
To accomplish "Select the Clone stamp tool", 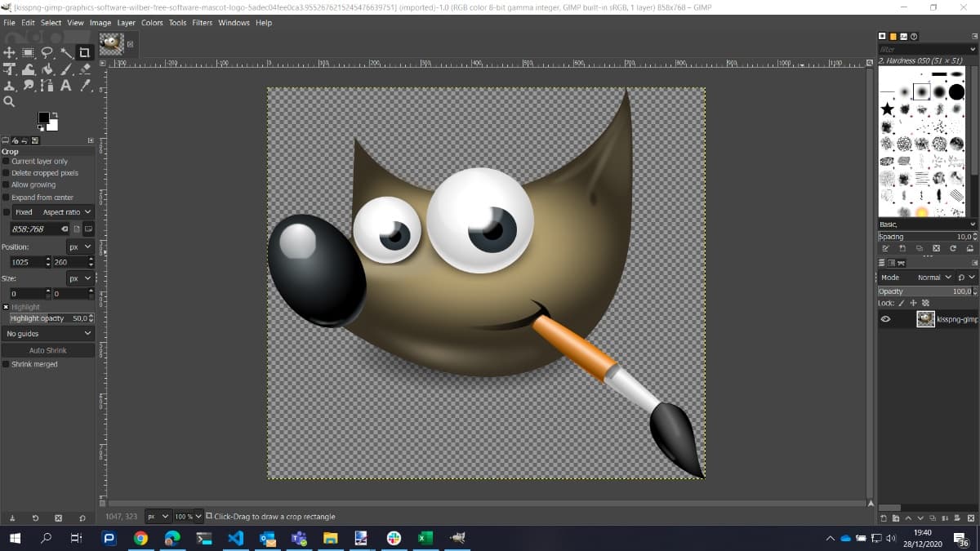I will tap(10, 86).
